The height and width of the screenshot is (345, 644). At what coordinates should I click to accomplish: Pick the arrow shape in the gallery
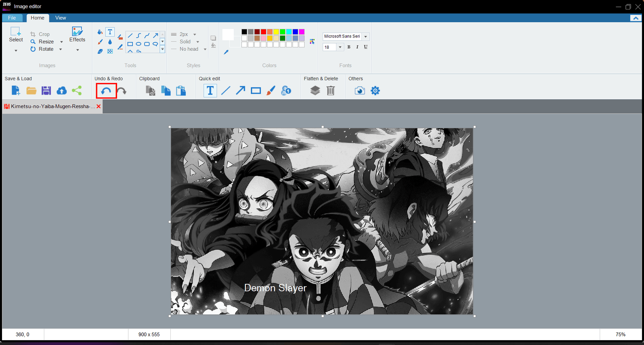[155, 36]
